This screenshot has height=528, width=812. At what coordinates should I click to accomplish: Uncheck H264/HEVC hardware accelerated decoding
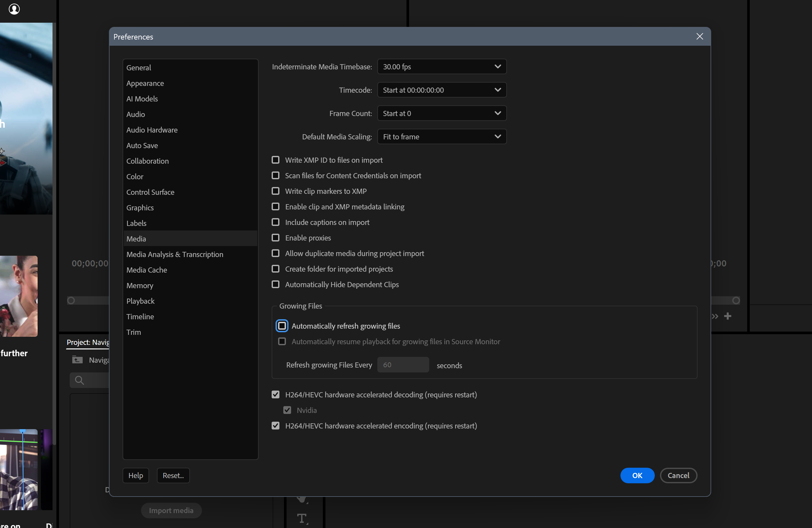click(x=275, y=395)
